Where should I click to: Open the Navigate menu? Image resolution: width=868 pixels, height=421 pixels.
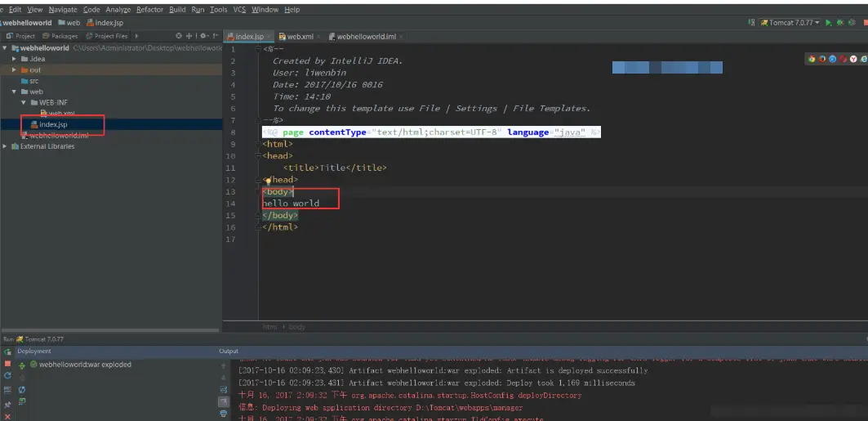[x=63, y=10]
